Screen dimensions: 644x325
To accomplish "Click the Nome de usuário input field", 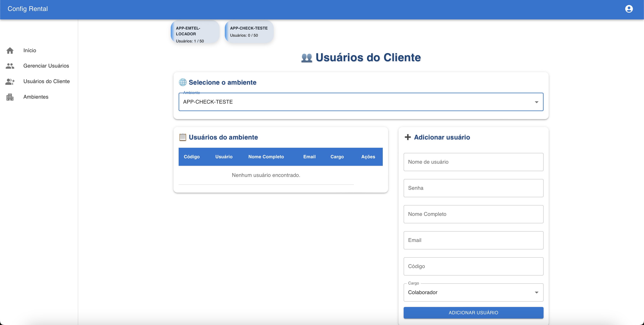I will [473, 162].
